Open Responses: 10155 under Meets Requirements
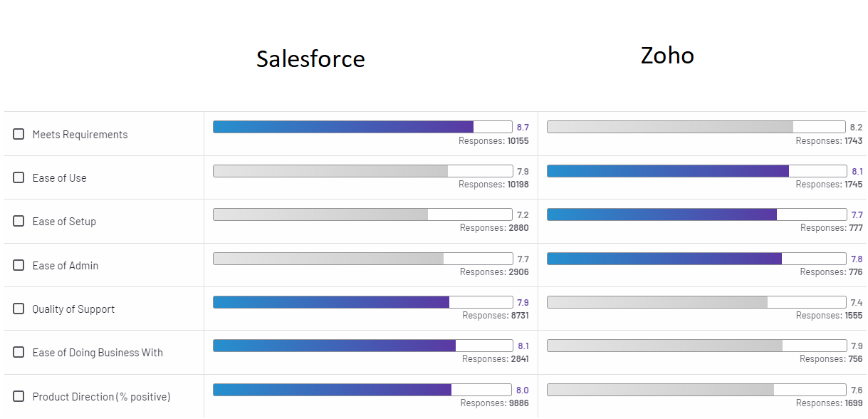868x419 pixels. (493, 141)
